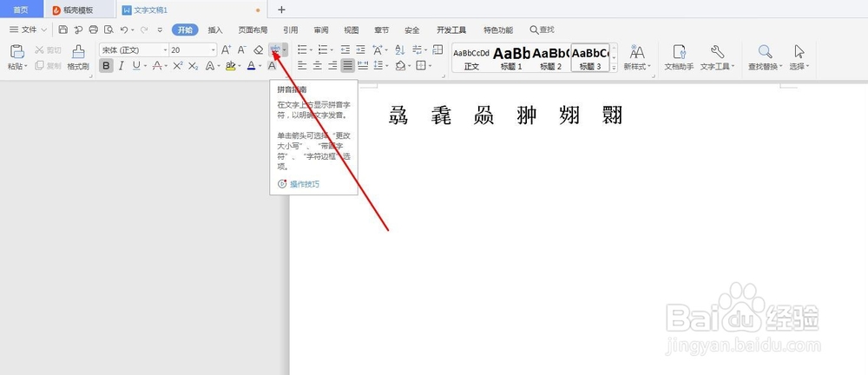Click the Sort A-Z icon
Viewport: 868px width, 375px height.
click(400, 49)
